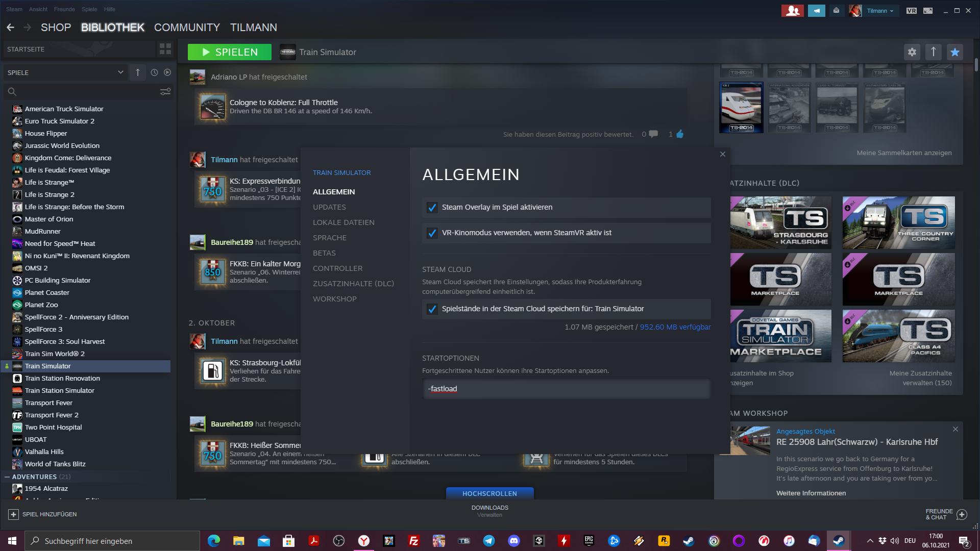Open Steam announcements megaphone icon

[816, 10]
